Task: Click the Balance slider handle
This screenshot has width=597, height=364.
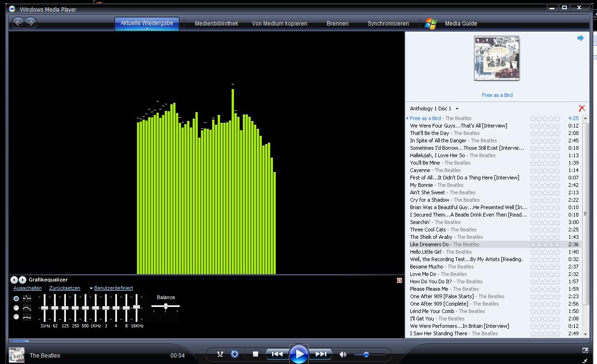Action: pos(166,307)
